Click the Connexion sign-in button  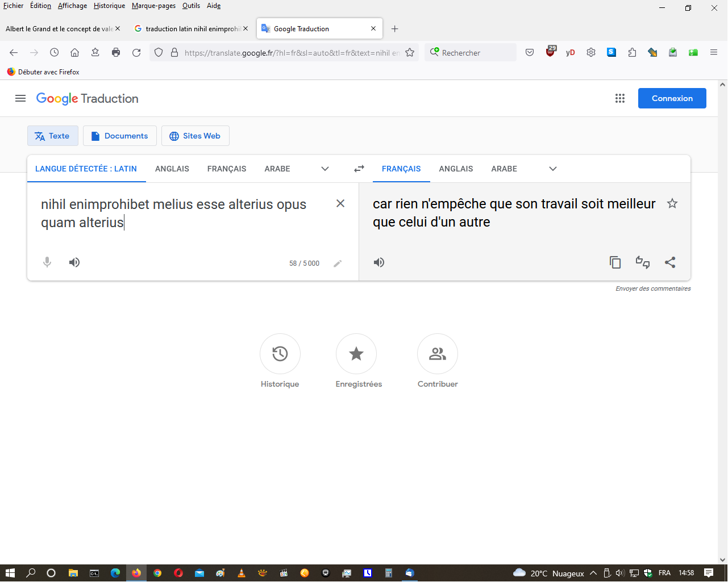point(672,98)
